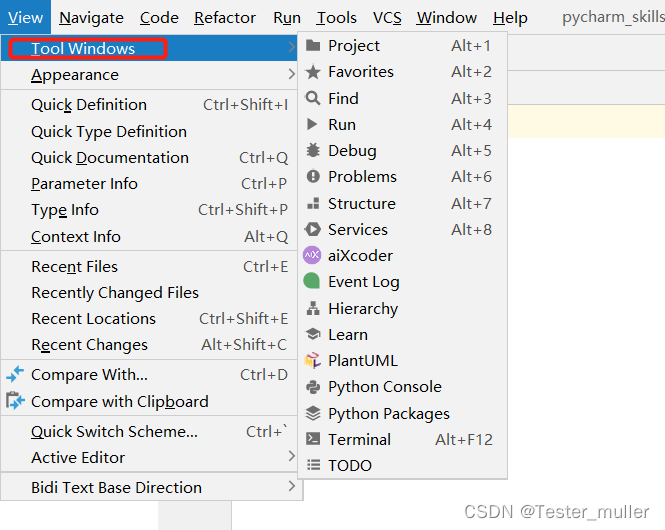Choose Quick Type Definition
This screenshot has width=665, height=530.
click(x=149, y=131)
